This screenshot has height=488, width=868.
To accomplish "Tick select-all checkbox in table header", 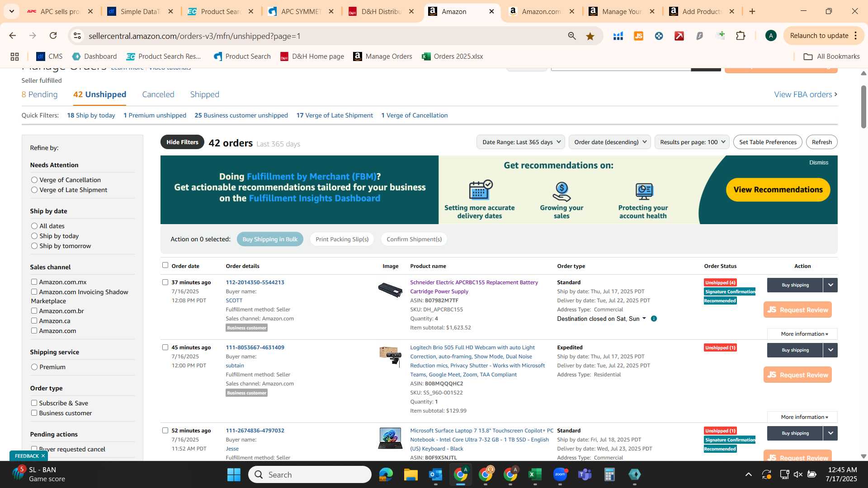I will [165, 265].
